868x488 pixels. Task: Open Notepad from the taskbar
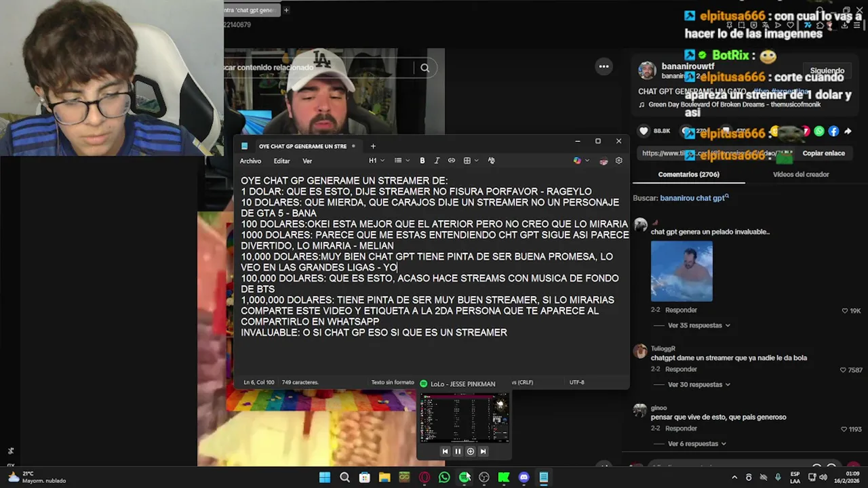pos(543,477)
